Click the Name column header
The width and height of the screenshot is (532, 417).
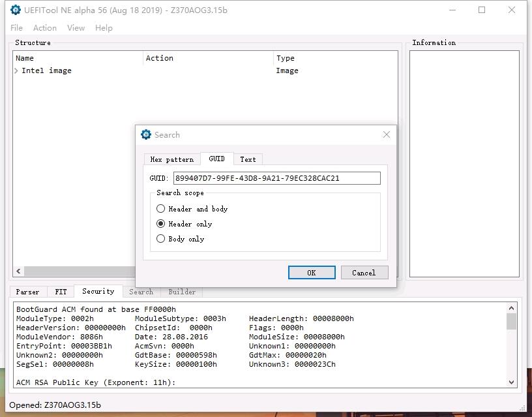click(78, 58)
